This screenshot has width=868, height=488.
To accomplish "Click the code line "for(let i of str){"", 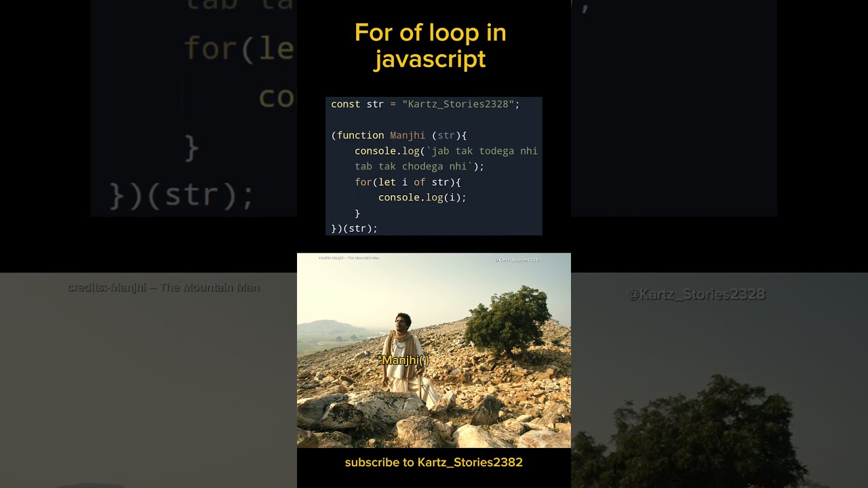I will [x=408, y=182].
